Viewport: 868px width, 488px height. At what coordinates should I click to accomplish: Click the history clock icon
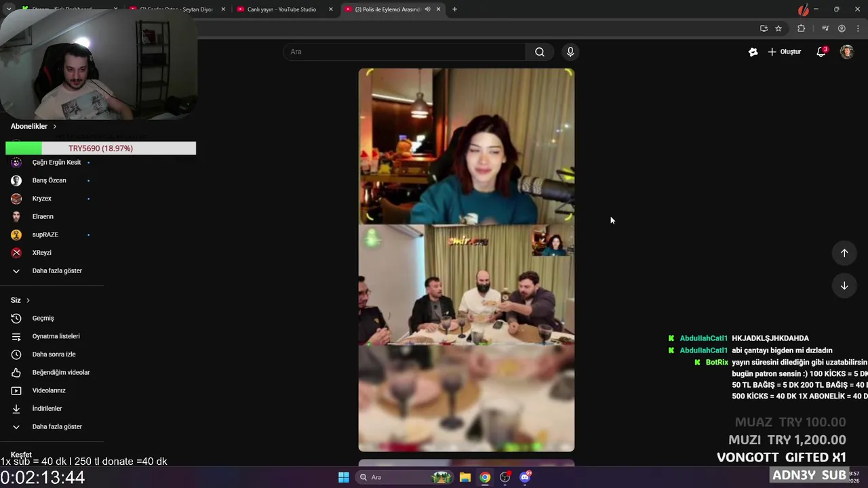[x=16, y=318]
